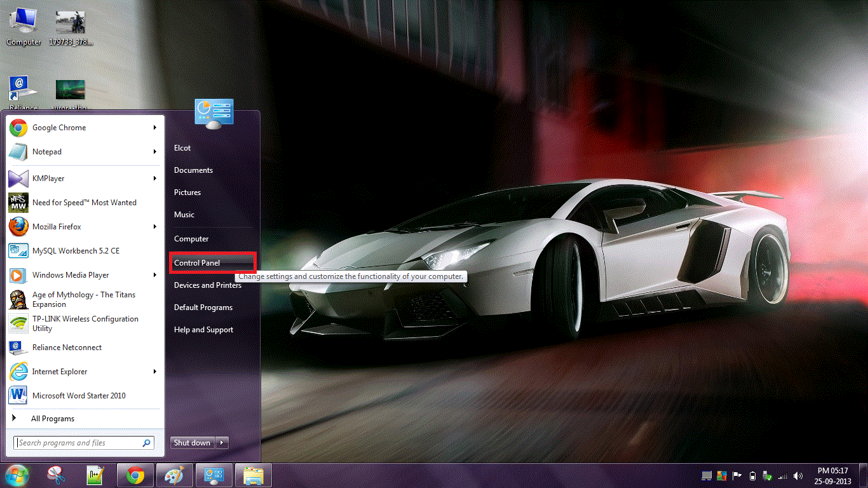Expand the Mozilla Firefox jump list arrow
The height and width of the screenshot is (488, 868).
click(155, 227)
